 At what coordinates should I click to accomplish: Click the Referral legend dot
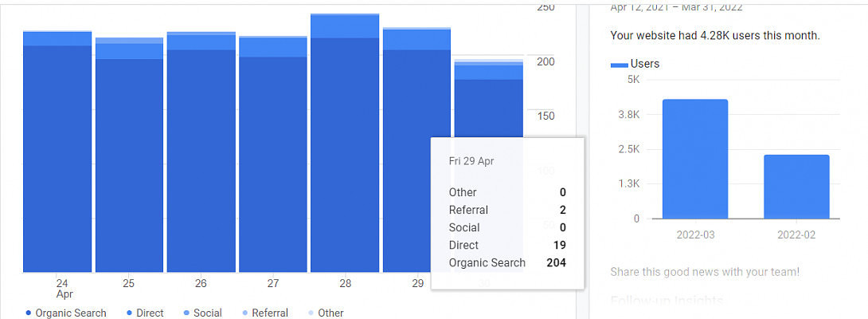(245, 313)
